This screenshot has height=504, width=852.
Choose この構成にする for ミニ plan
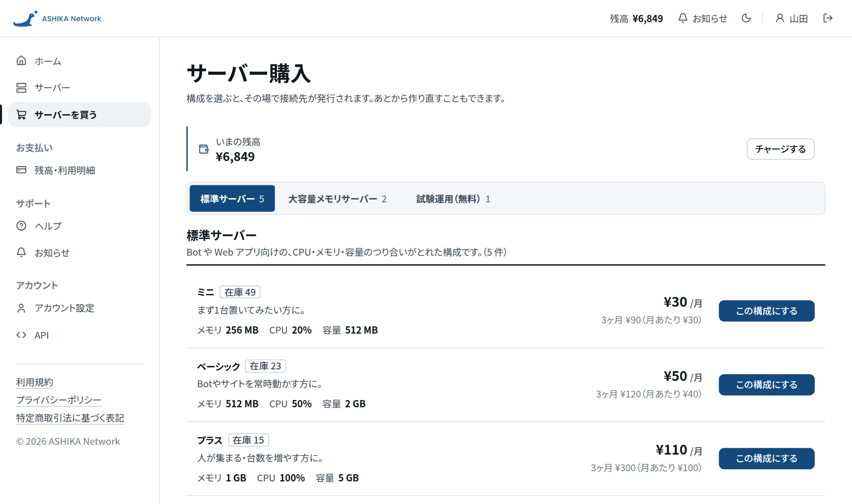[x=766, y=311]
